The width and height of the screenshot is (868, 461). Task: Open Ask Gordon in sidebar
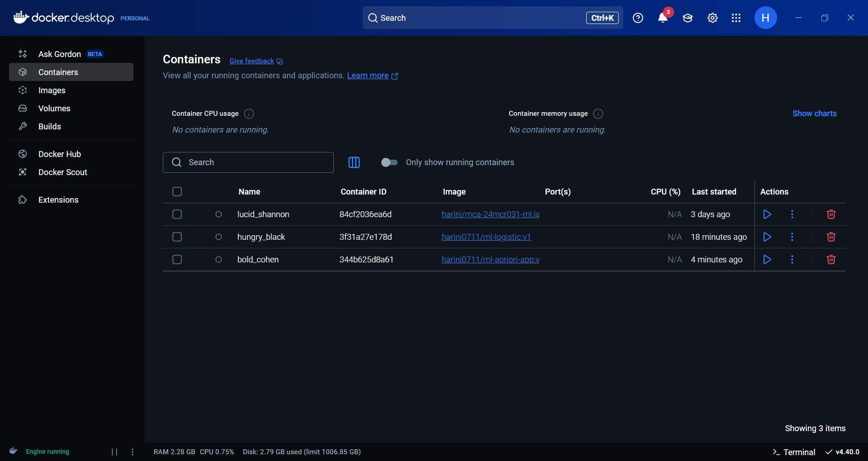[71, 54]
